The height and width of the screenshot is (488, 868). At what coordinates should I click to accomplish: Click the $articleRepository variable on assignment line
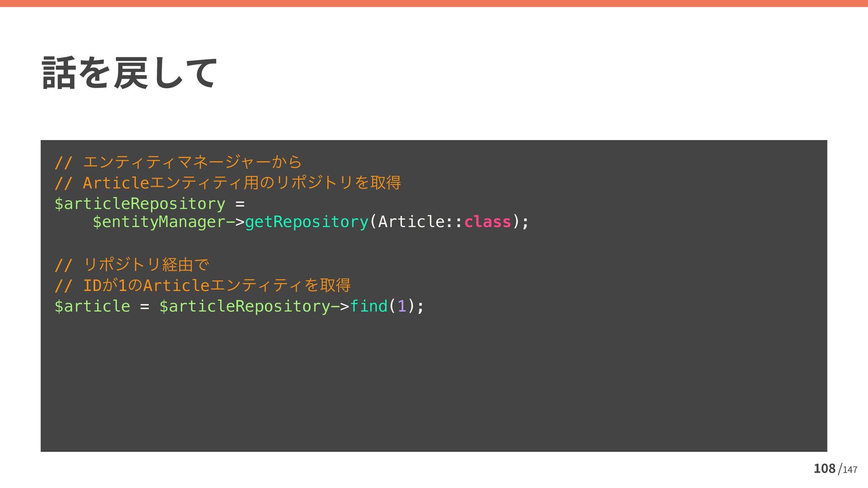click(140, 204)
